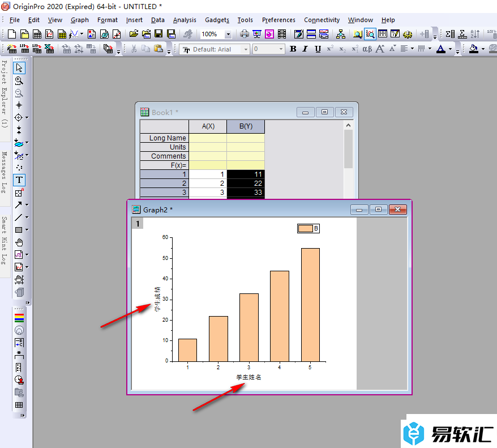The image size is (497, 448).
Task: Expand the Arrow tool options arrow
Action: click(x=27, y=205)
